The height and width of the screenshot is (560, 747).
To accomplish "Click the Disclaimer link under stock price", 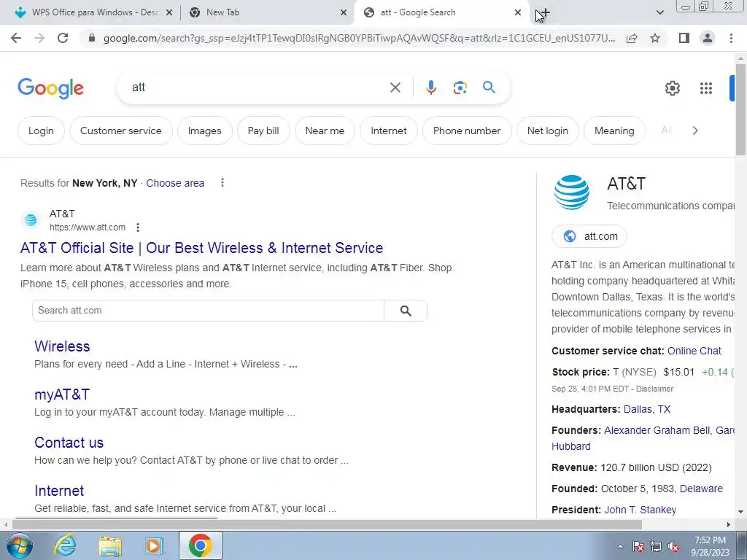I will click(x=654, y=389).
